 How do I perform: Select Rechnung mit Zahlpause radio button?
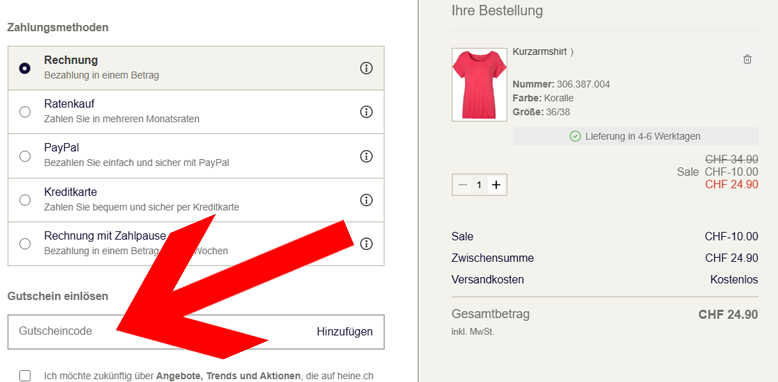(x=25, y=244)
